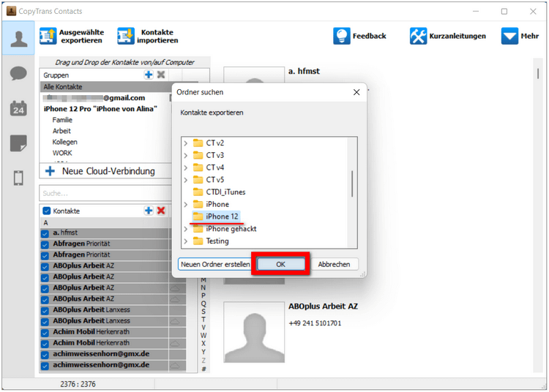Select the Testing folder
The width and height of the screenshot is (549, 392).
point(211,241)
